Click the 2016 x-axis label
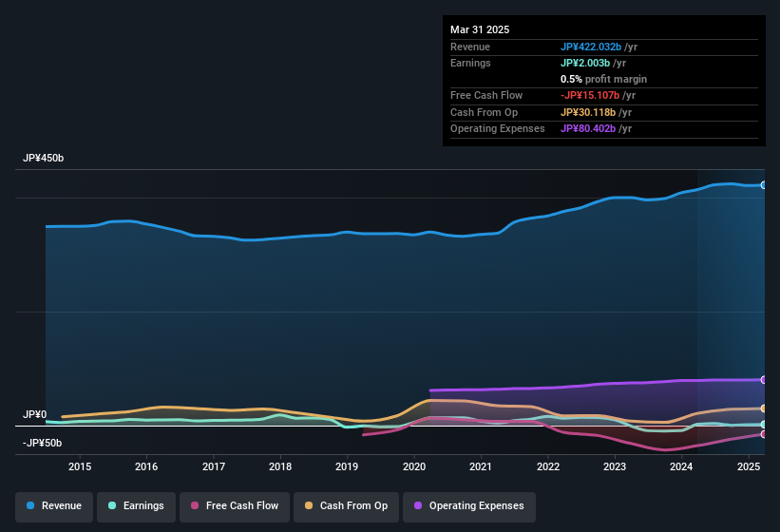Image resolution: width=780 pixels, height=532 pixels. 146,466
